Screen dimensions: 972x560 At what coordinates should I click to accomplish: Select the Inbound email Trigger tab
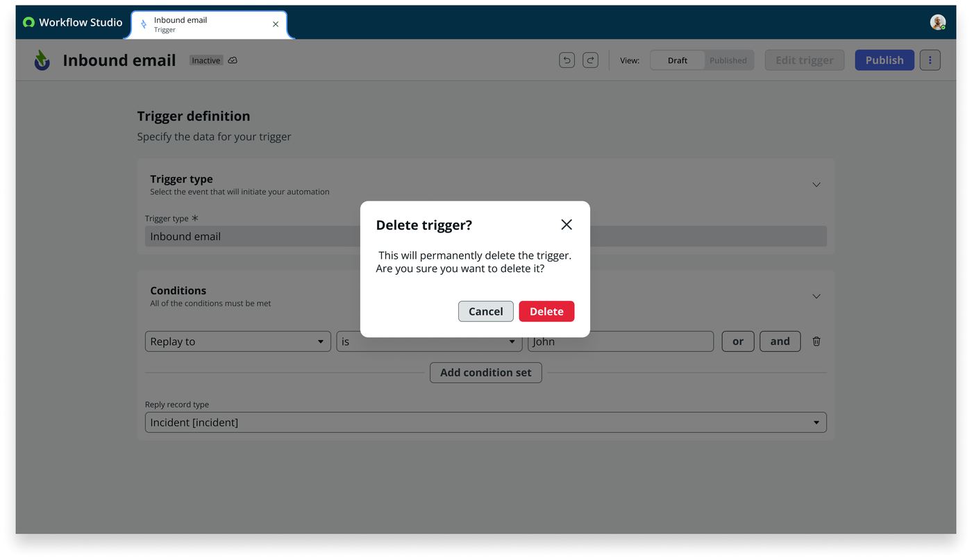point(208,24)
